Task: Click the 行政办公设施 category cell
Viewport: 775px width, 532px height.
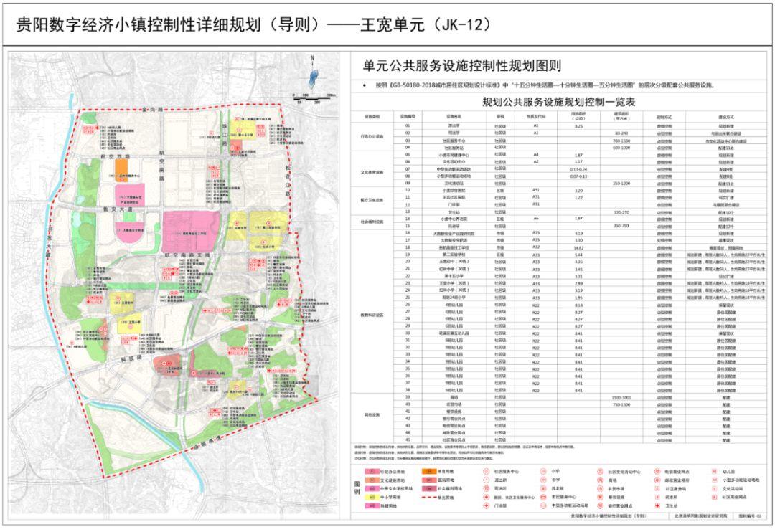Action: (372, 137)
